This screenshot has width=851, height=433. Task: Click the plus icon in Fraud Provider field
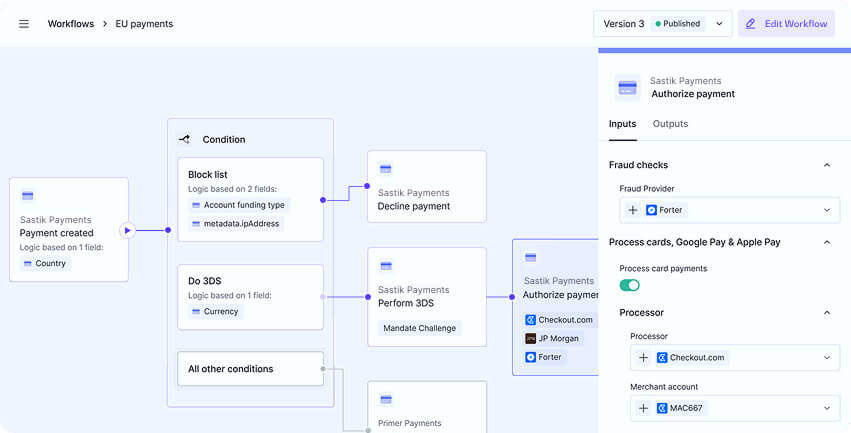point(633,210)
